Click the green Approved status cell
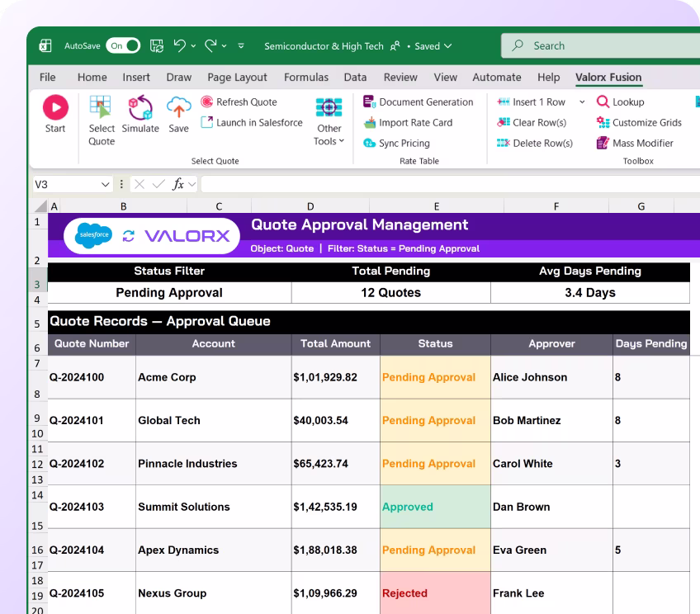700x614 pixels. 435,507
